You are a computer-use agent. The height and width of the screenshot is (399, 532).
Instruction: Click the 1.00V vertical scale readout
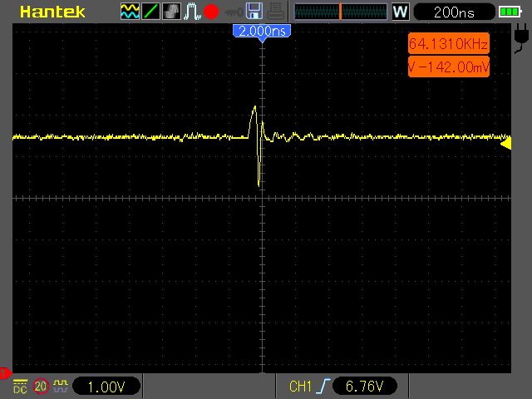pos(106,387)
